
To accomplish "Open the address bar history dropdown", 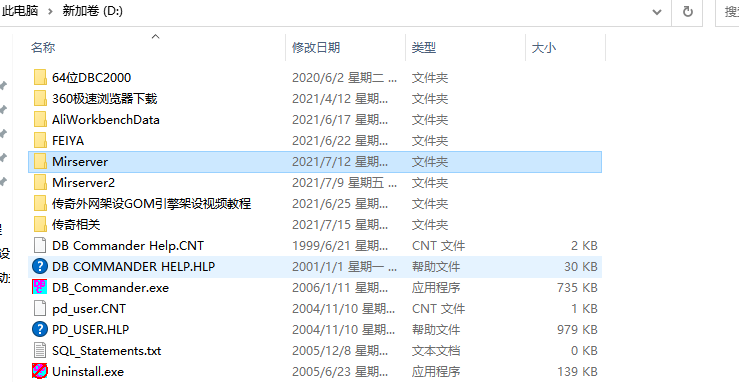I will tap(657, 12).
